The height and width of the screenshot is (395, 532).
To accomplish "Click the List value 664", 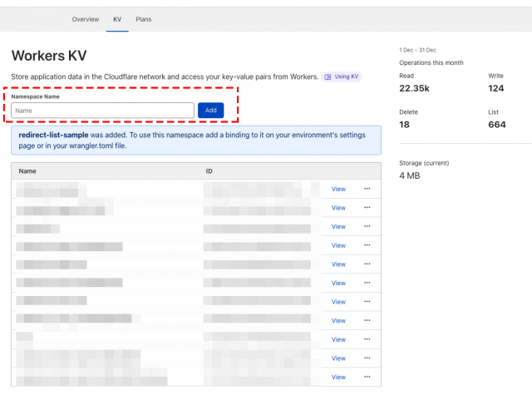I will pyautogui.click(x=497, y=125).
